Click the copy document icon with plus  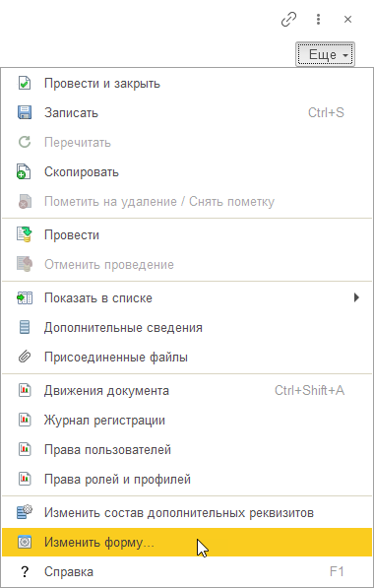coord(25,171)
